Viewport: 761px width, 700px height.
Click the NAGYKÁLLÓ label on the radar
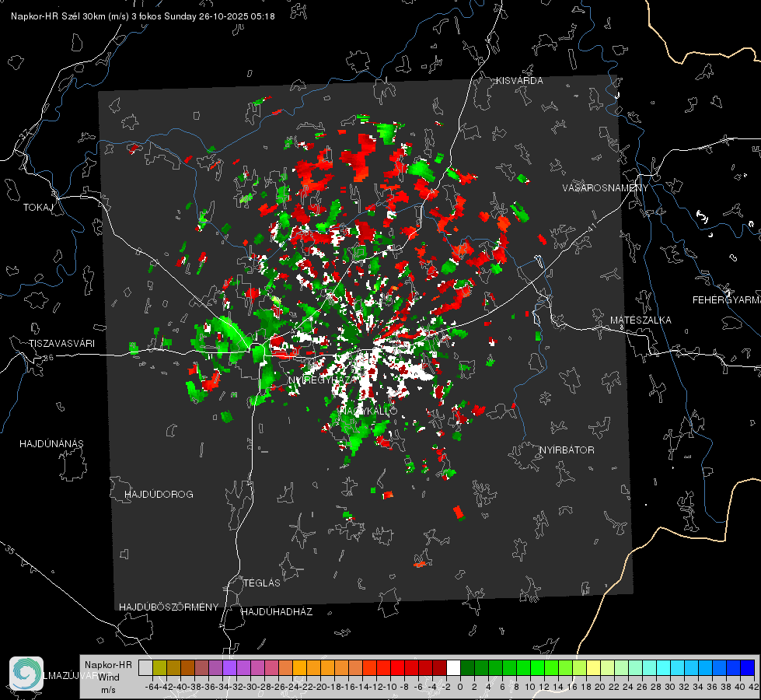point(368,411)
